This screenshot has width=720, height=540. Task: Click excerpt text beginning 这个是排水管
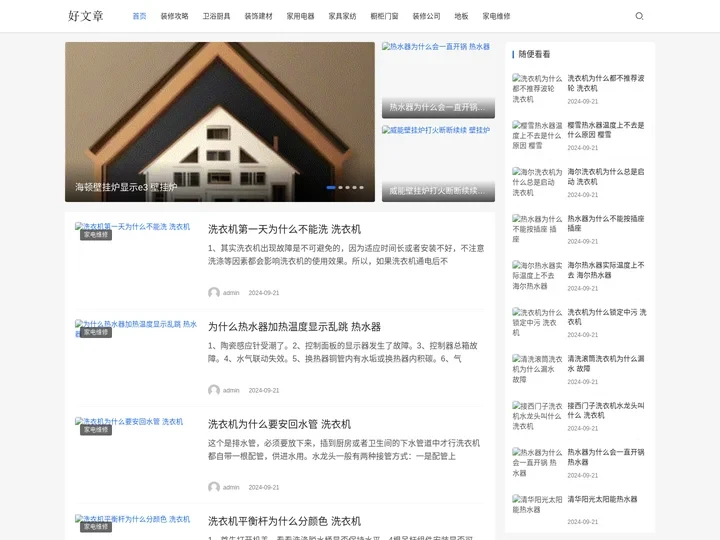(343, 450)
